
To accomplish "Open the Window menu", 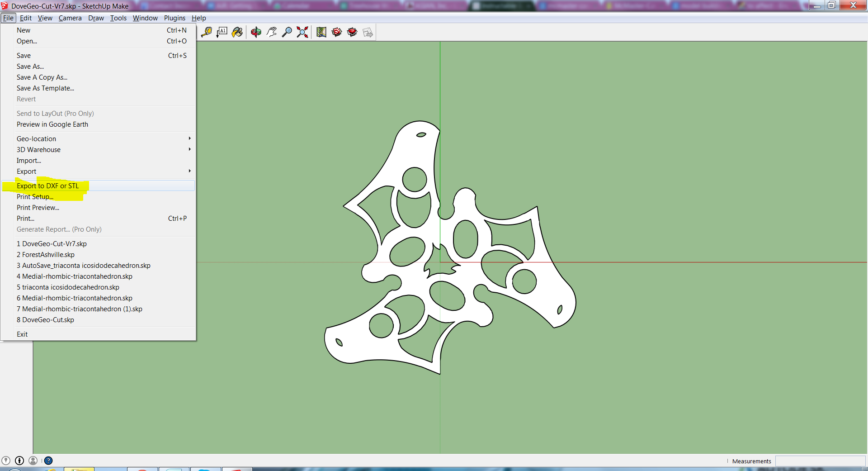I will 145,18.
